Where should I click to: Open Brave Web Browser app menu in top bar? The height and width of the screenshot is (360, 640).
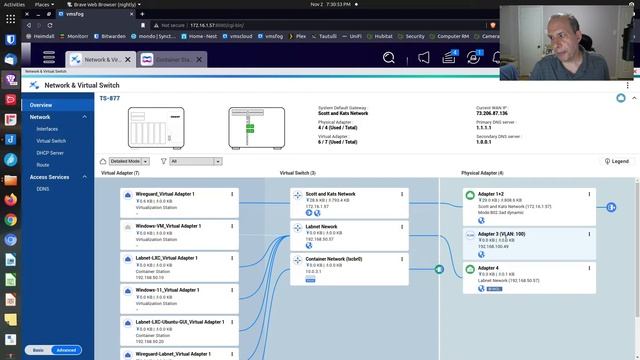pyautogui.click(x=104, y=4)
